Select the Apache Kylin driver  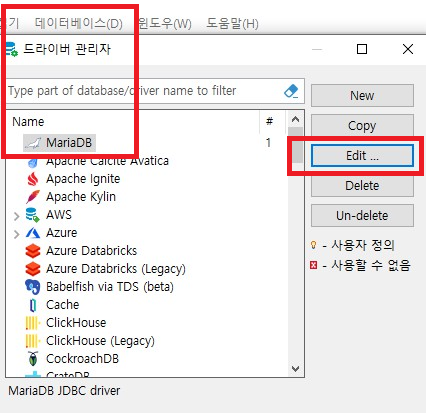[81, 197]
